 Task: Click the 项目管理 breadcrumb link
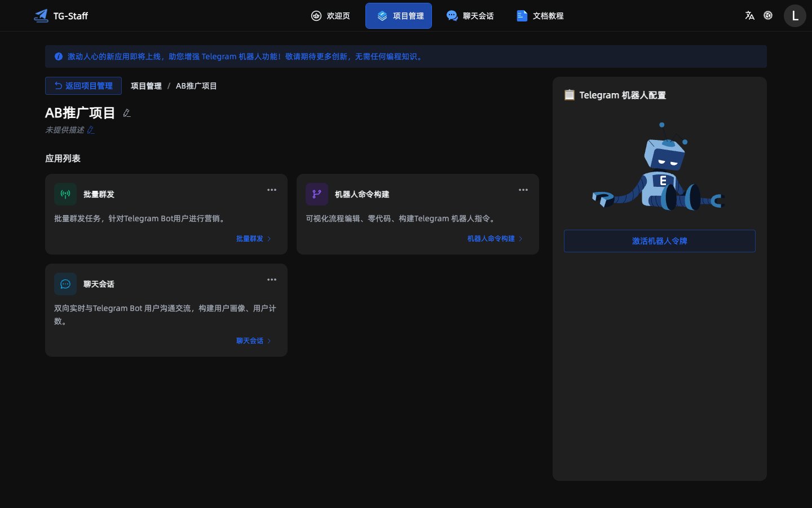click(146, 86)
